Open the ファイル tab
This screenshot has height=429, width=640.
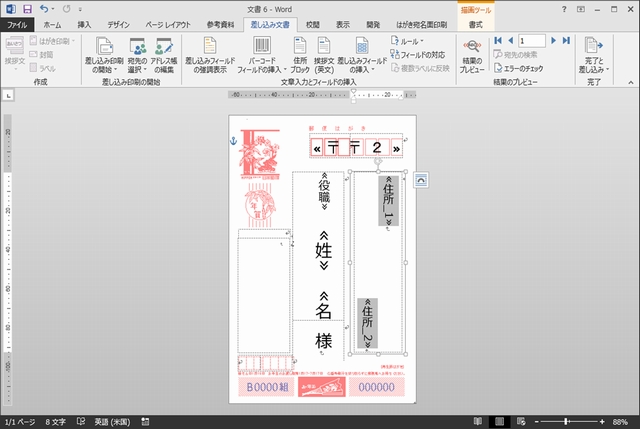tap(17, 25)
